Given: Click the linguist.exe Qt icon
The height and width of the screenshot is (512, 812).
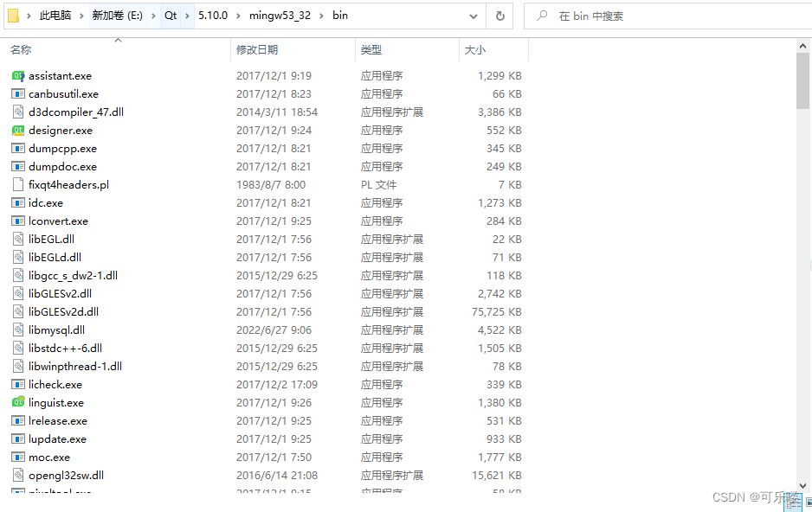Looking at the screenshot, I should (x=18, y=403).
